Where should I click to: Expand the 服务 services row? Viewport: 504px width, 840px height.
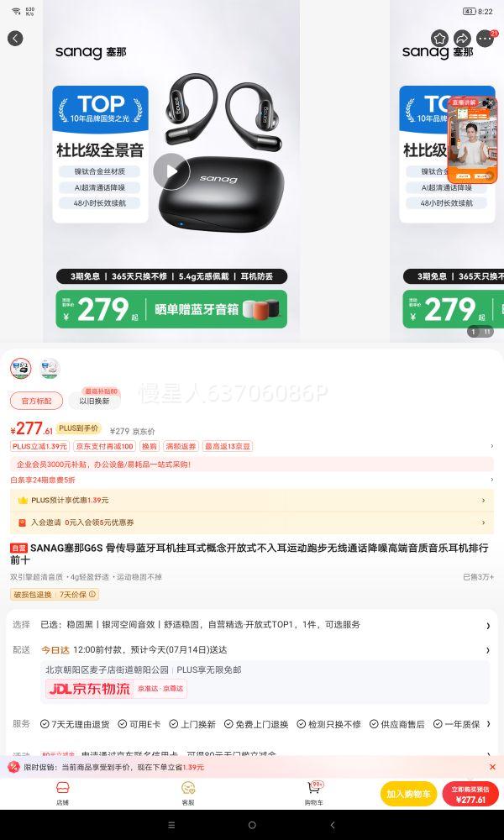[x=252, y=724]
